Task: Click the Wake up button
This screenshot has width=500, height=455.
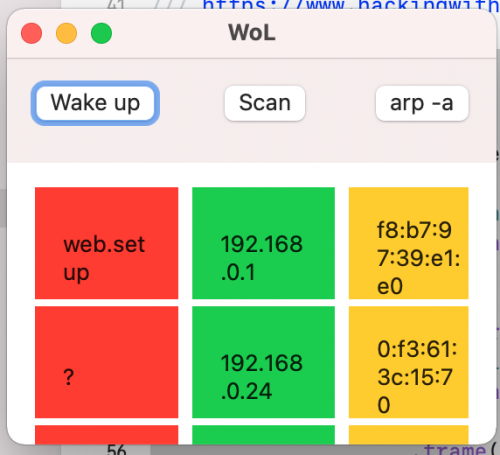Action: pos(95,103)
